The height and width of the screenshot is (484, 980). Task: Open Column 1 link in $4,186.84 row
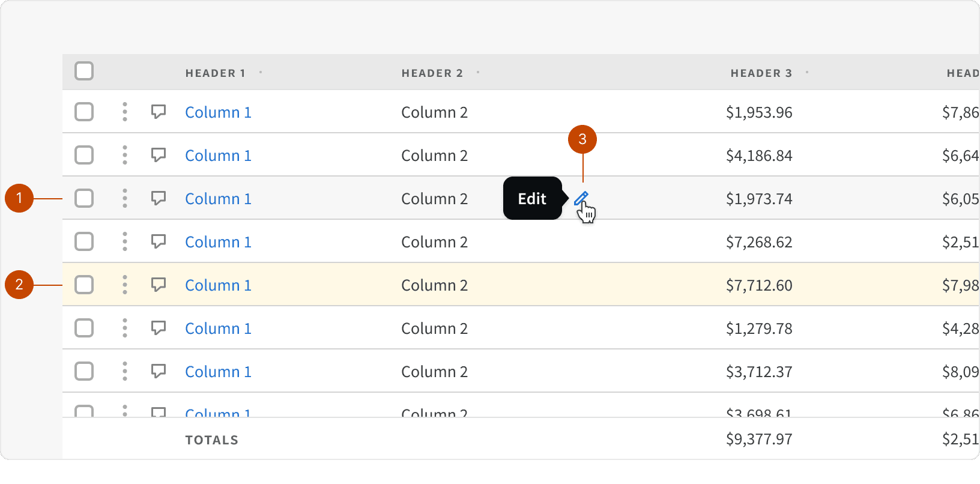pos(218,156)
